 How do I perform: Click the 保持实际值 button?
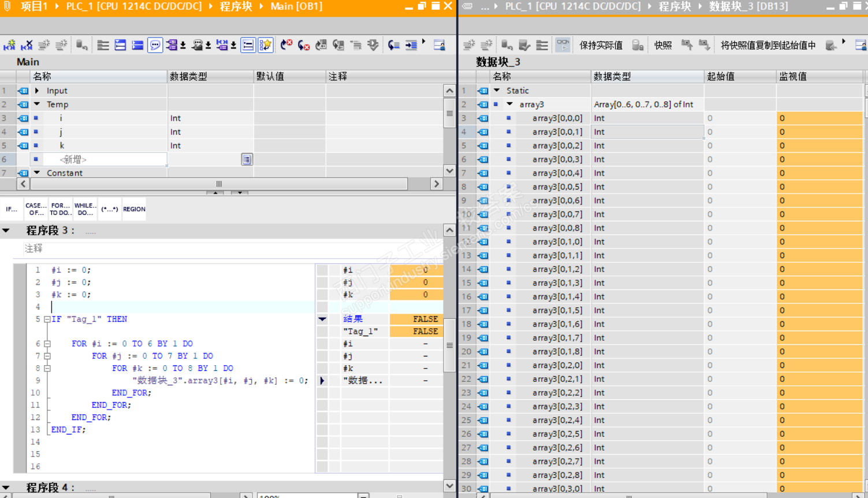(601, 45)
